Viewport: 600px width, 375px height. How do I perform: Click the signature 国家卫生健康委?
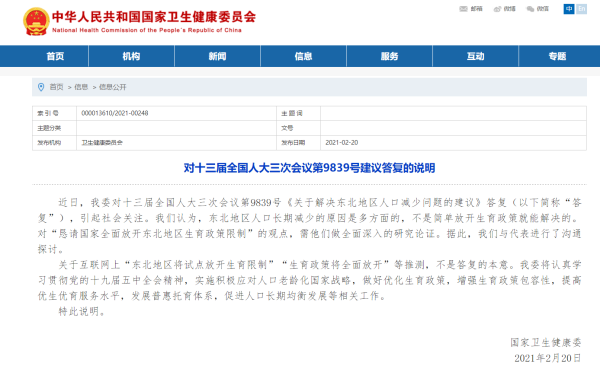pyautogui.click(x=546, y=342)
